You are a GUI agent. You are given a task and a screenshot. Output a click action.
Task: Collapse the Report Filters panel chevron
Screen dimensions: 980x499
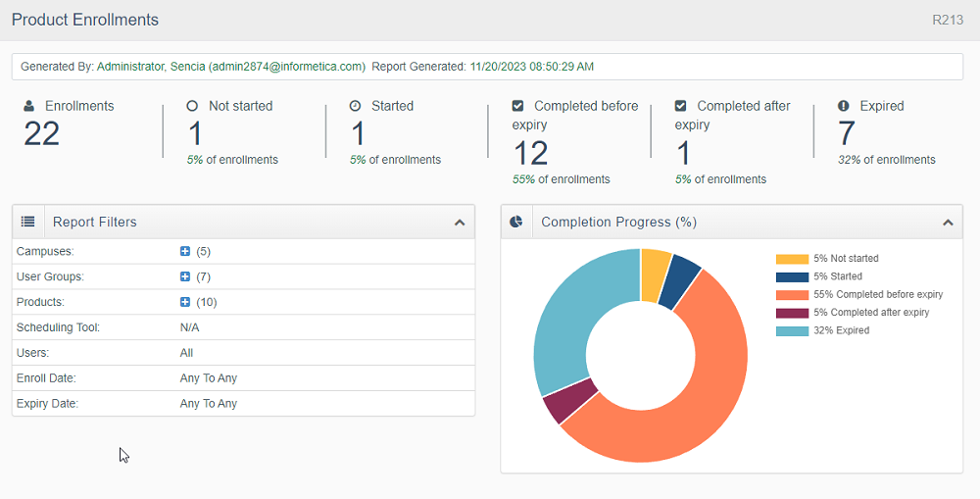[x=460, y=222]
